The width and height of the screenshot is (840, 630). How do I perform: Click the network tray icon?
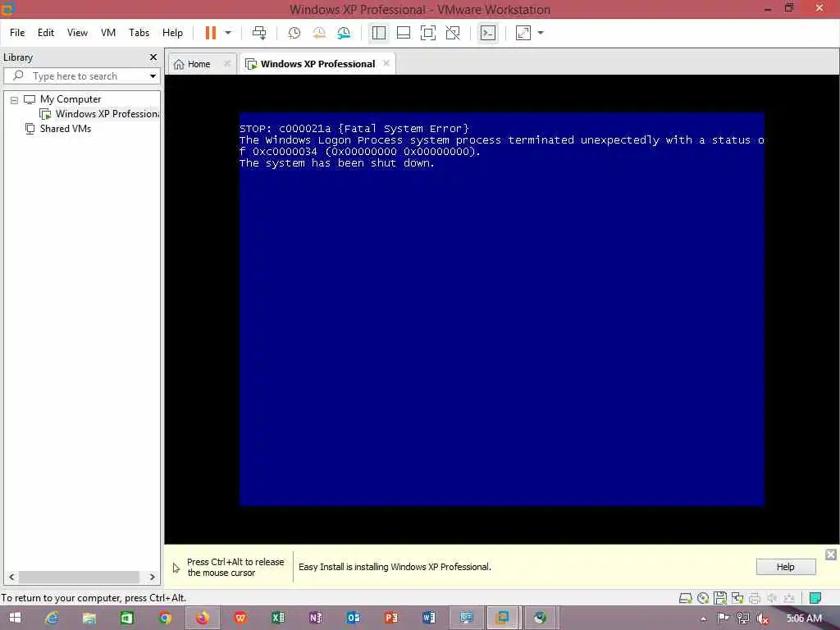742,619
